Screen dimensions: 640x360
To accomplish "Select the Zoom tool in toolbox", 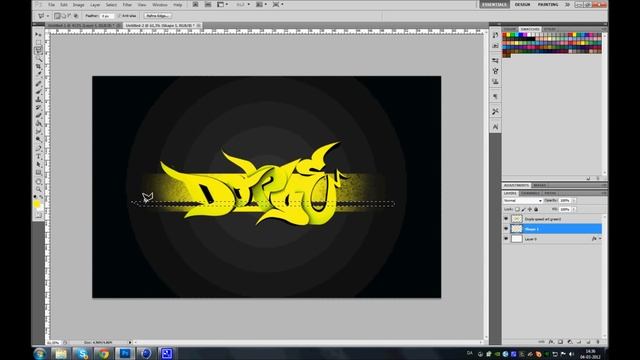I will click(38, 189).
